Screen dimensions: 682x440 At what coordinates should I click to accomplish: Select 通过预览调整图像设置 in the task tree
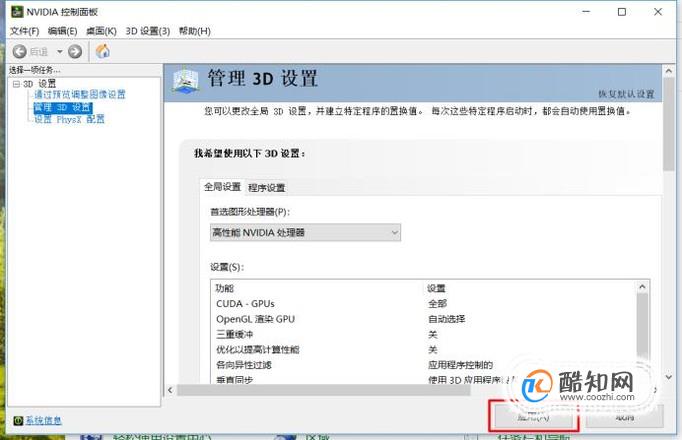click(x=80, y=94)
